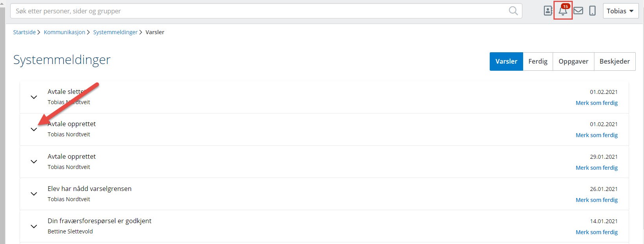
Task: Open the Oppgaver tab
Action: point(573,61)
